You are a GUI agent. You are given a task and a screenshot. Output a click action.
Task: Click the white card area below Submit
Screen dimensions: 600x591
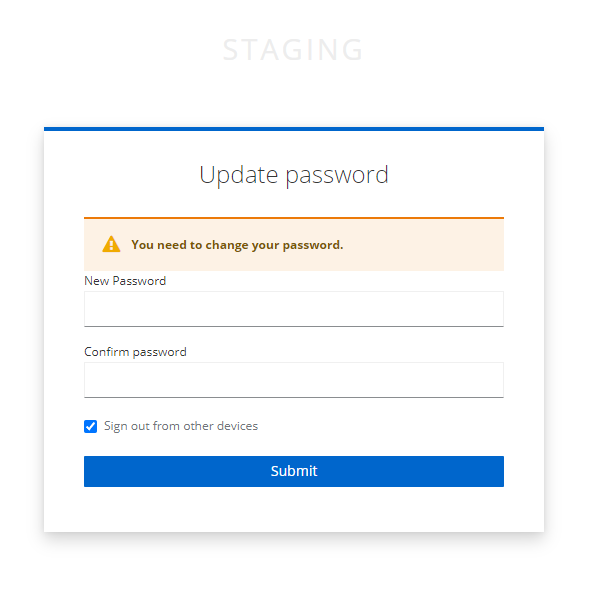click(293, 509)
